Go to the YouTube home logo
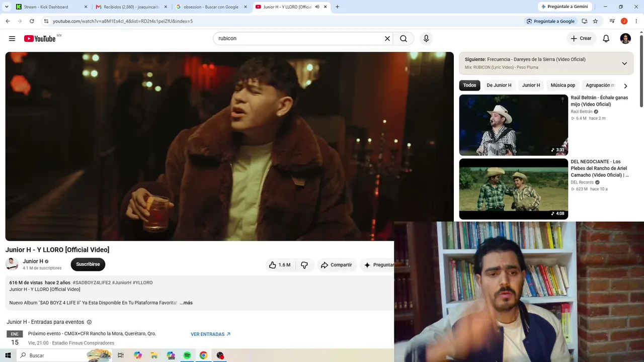The width and height of the screenshot is (644, 362). [40, 39]
